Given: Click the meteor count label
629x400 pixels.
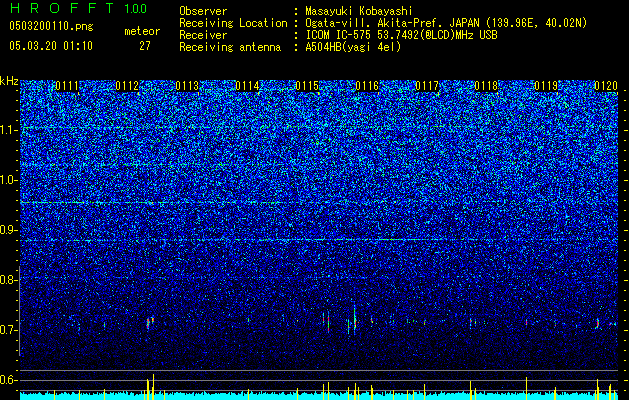Looking at the screenshot, I should pyautogui.click(x=142, y=31).
